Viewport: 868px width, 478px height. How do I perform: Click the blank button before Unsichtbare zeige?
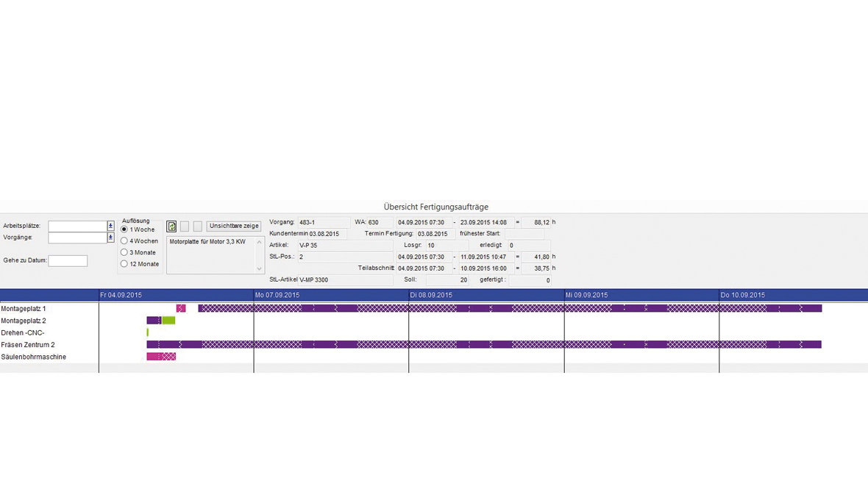click(197, 226)
